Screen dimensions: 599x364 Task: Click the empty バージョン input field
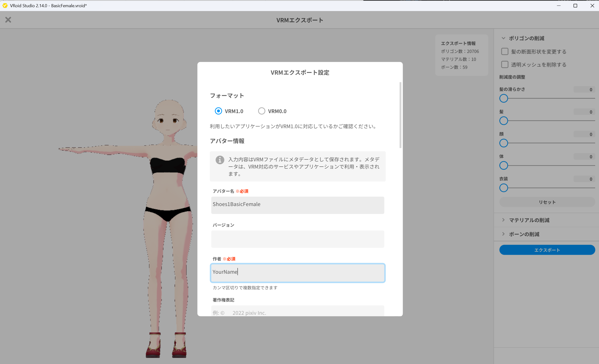click(x=297, y=239)
